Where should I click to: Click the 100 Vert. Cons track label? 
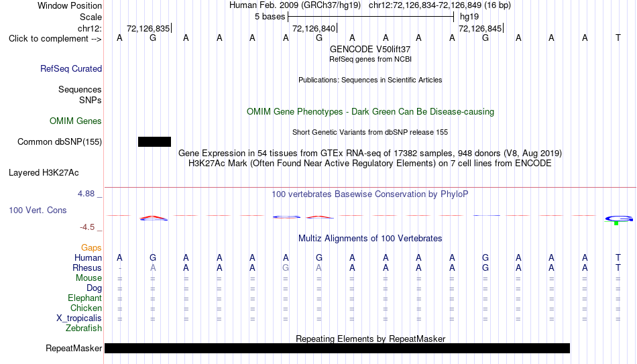click(38, 210)
